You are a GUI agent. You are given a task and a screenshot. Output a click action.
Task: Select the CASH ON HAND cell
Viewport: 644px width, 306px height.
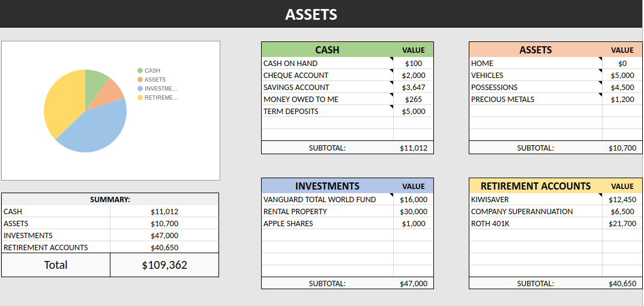327,63
